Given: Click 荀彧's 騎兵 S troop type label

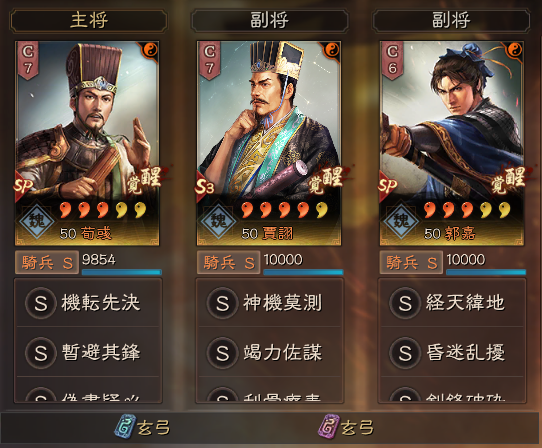Looking at the screenshot, I should (x=47, y=262).
